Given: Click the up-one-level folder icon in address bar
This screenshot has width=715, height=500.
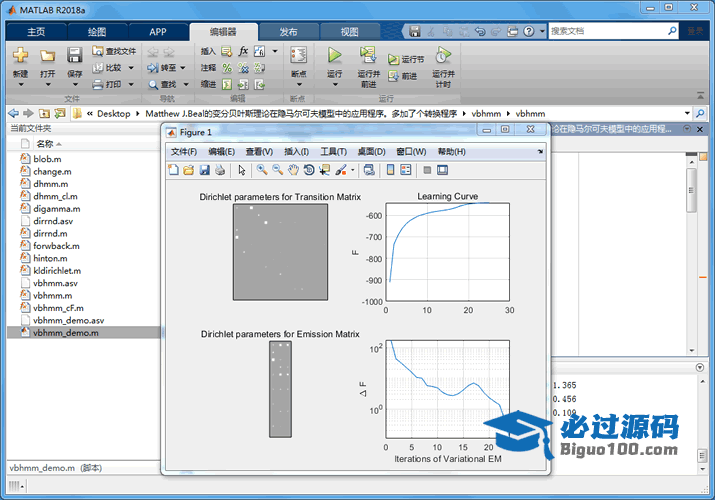Looking at the screenshot, I should (x=44, y=113).
